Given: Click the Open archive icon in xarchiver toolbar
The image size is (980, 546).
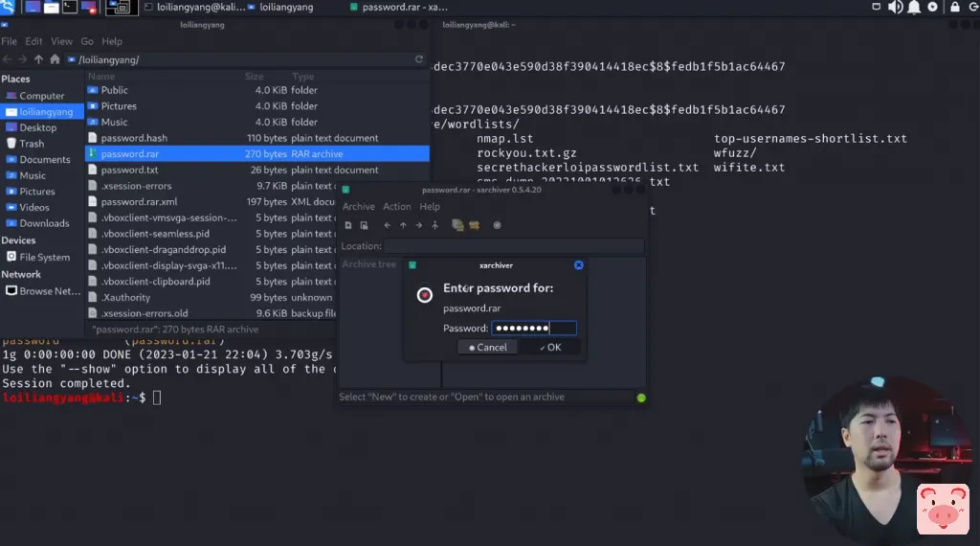Looking at the screenshot, I should pyautogui.click(x=364, y=225).
